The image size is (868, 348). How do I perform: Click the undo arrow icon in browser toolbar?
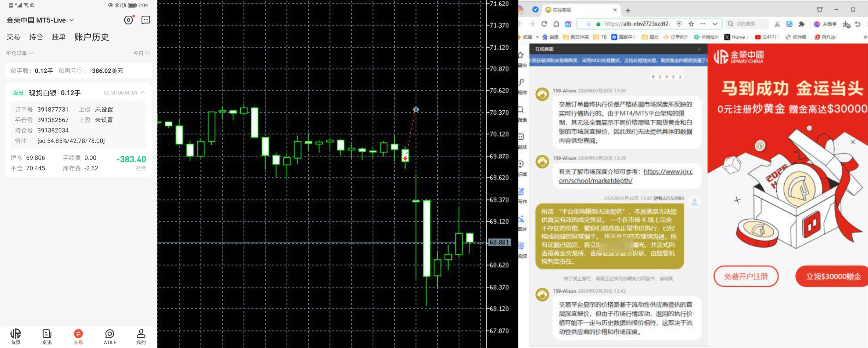858,24
